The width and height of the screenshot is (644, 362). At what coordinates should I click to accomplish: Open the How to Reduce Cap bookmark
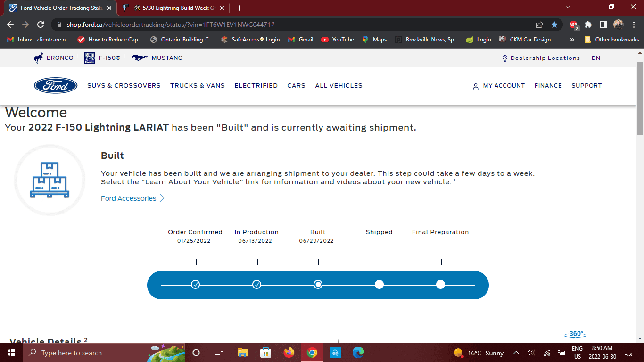(x=110, y=40)
